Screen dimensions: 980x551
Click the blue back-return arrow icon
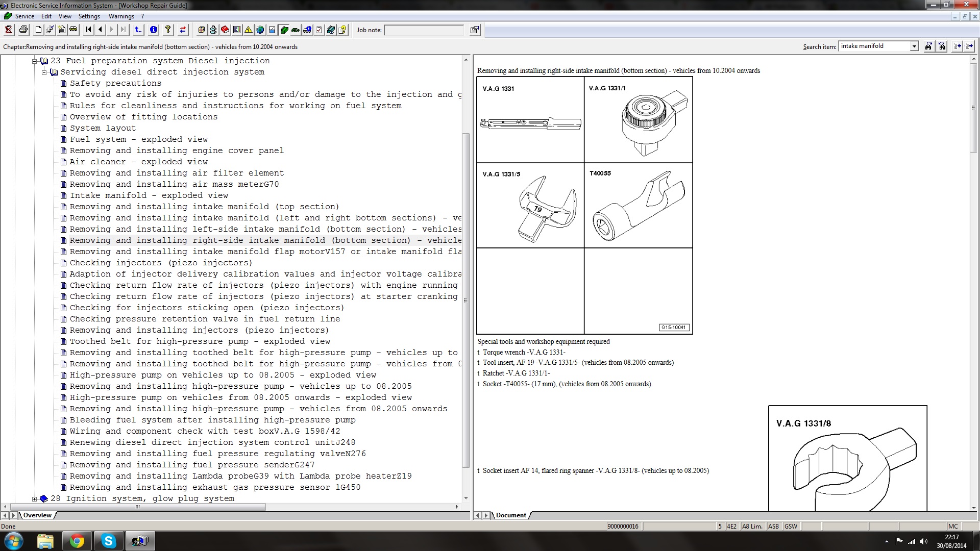(x=138, y=30)
